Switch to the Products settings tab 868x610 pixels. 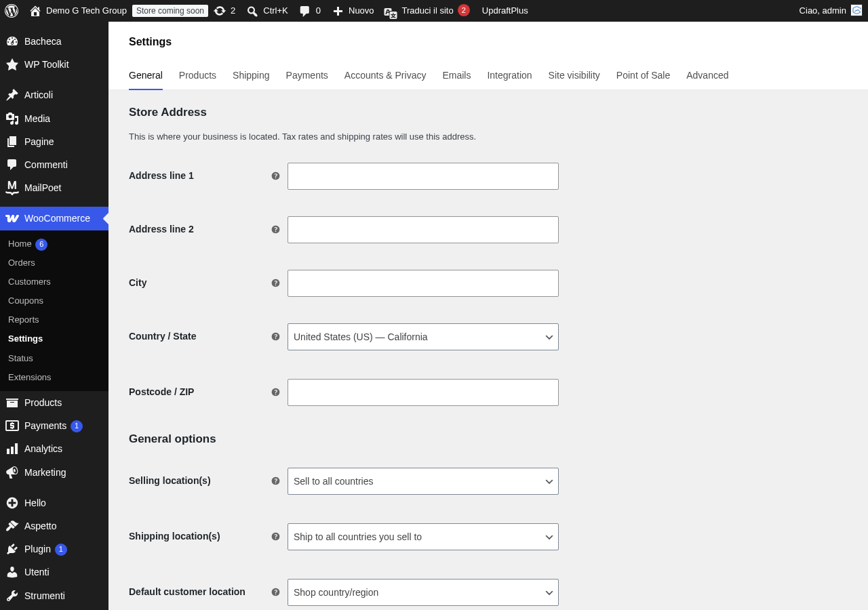(x=197, y=75)
